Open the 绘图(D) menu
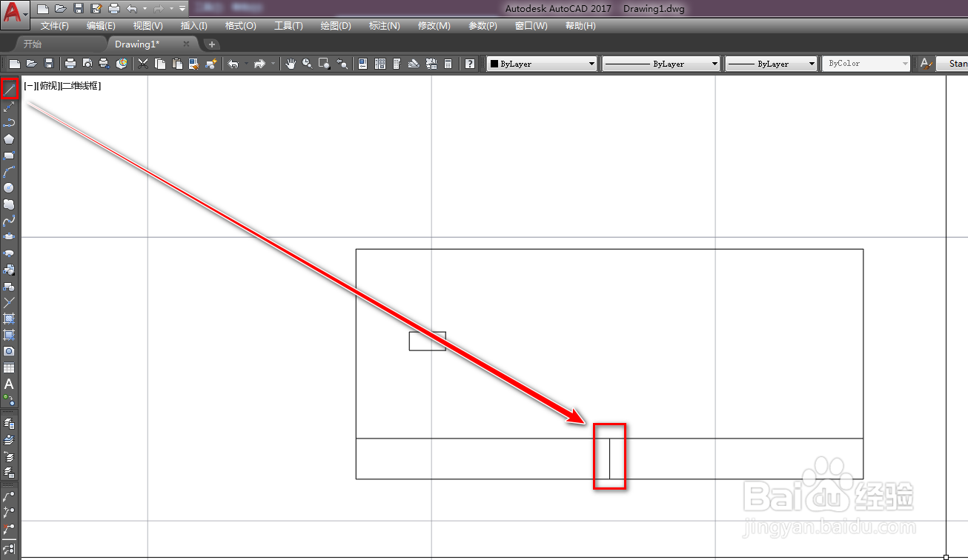 (x=336, y=26)
